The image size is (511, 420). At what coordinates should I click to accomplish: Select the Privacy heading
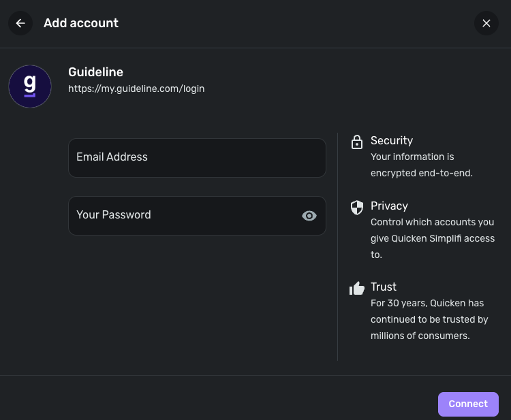click(389, 206)
